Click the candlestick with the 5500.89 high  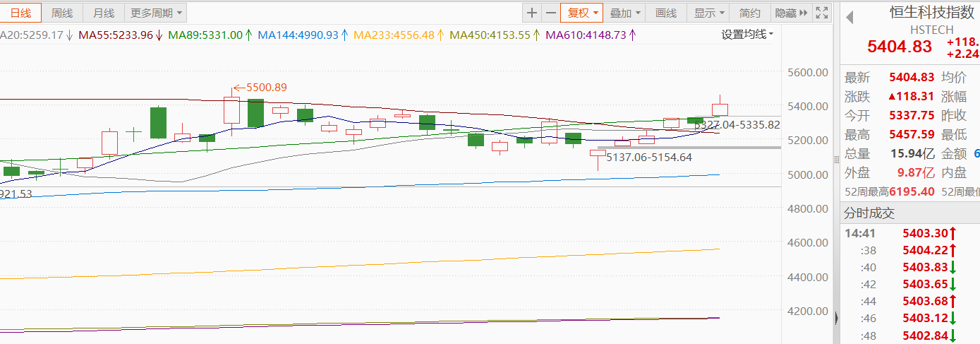click(x=231, y=111)
